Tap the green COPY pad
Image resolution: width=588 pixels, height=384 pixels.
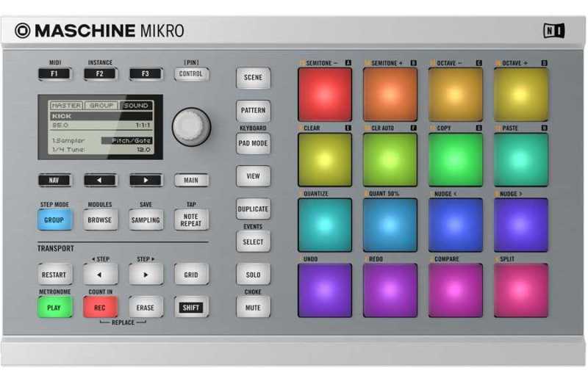tap(455, 159)
